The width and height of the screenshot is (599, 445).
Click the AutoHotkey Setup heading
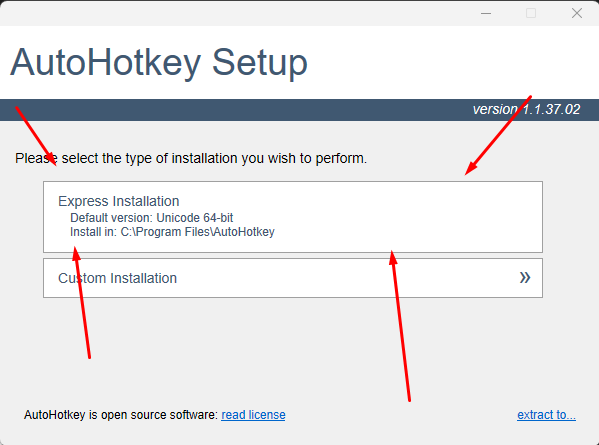159,63
